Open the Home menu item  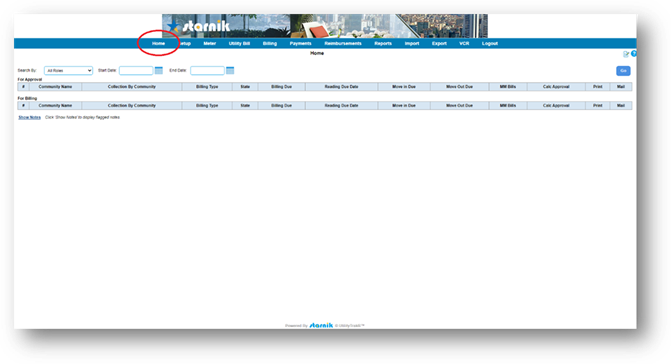click(x=158, y=44)
